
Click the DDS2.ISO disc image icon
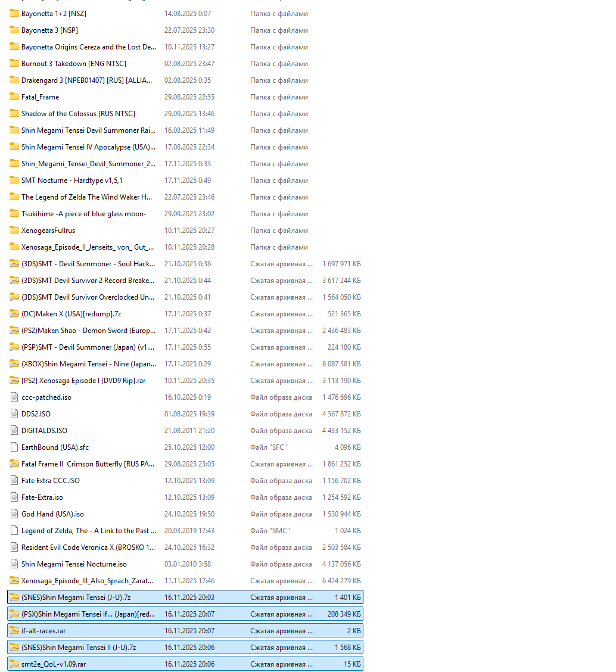click(x=14, y=414)
